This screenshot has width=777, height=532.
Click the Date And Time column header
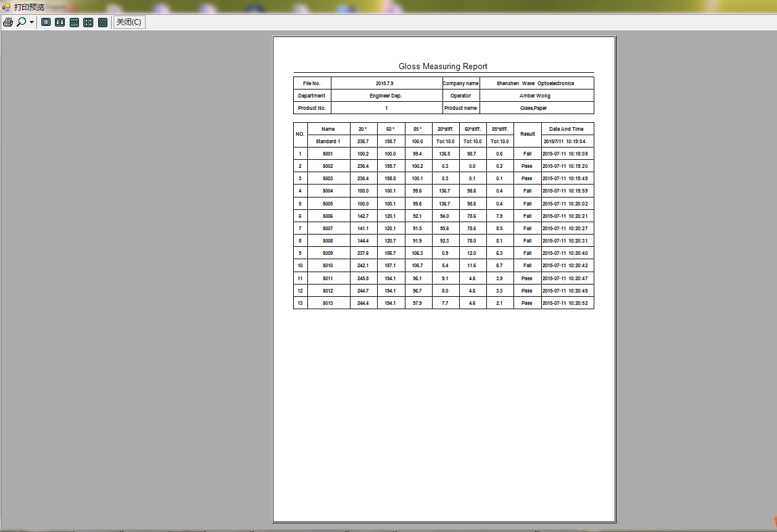pyautogui.click(x=567, y=129)
